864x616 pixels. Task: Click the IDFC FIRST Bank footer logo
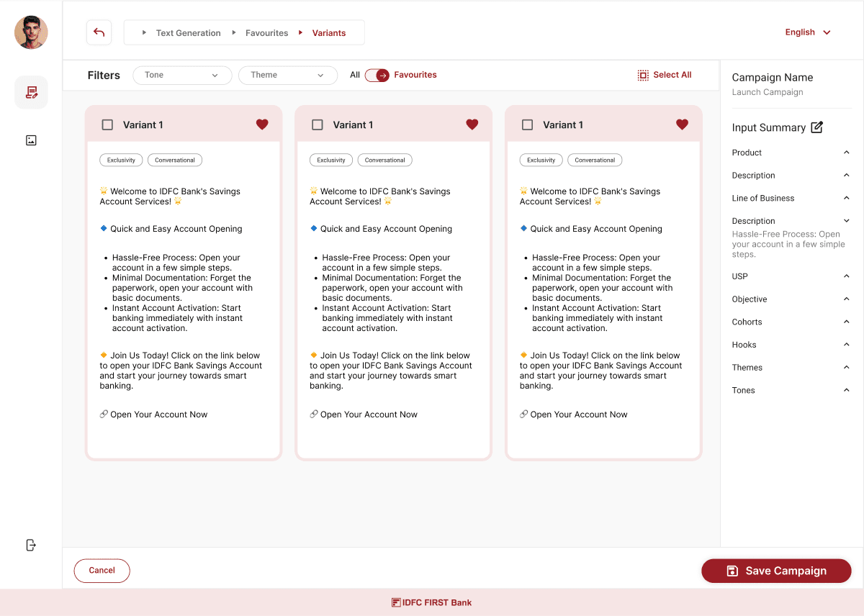tap(432, 602)
